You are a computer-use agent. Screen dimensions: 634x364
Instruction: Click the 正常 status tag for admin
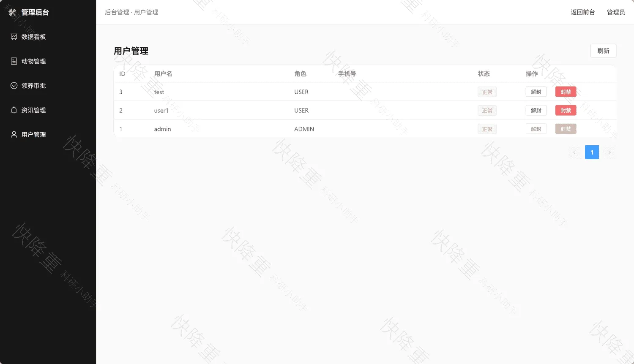coord(487,129)
